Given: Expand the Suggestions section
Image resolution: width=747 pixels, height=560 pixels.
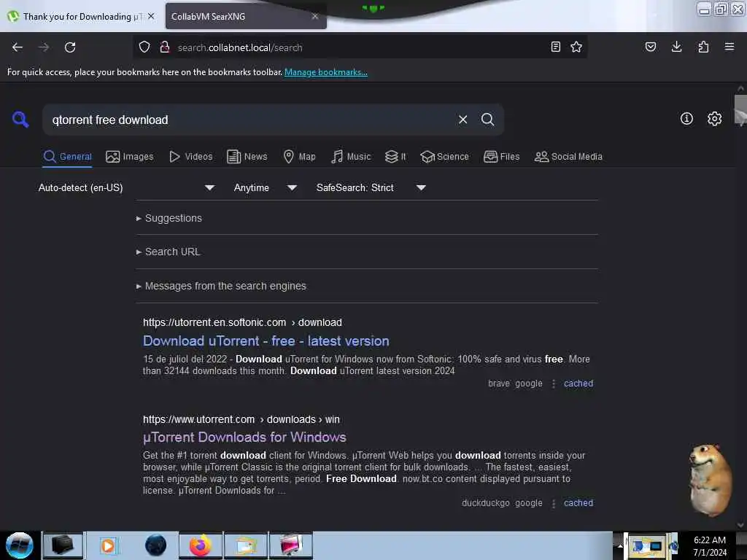Looking at the screenshot, I should click(169, 218).
